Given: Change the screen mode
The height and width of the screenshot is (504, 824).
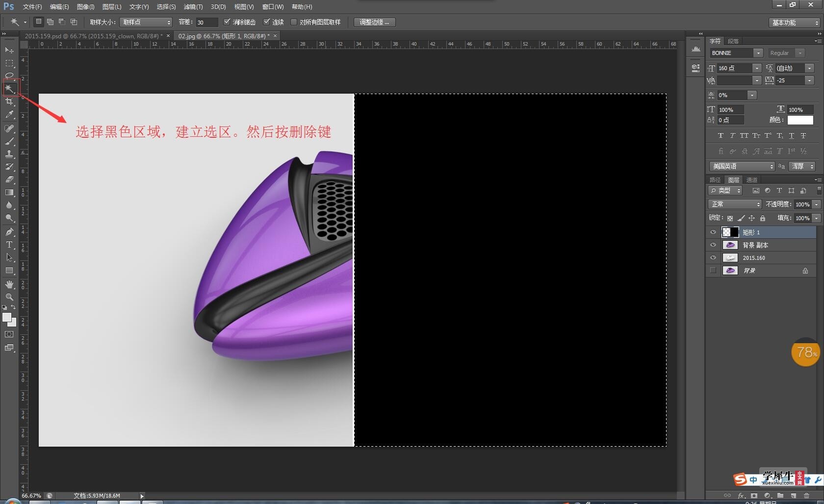Looking at the screenshot, I should coord(9,348).
